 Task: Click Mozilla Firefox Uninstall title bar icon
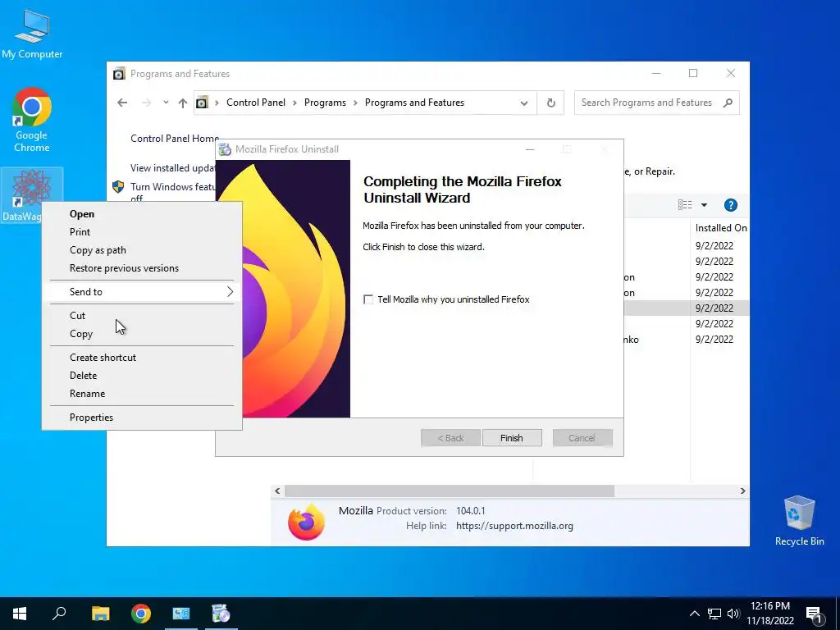tap(226, 149)
